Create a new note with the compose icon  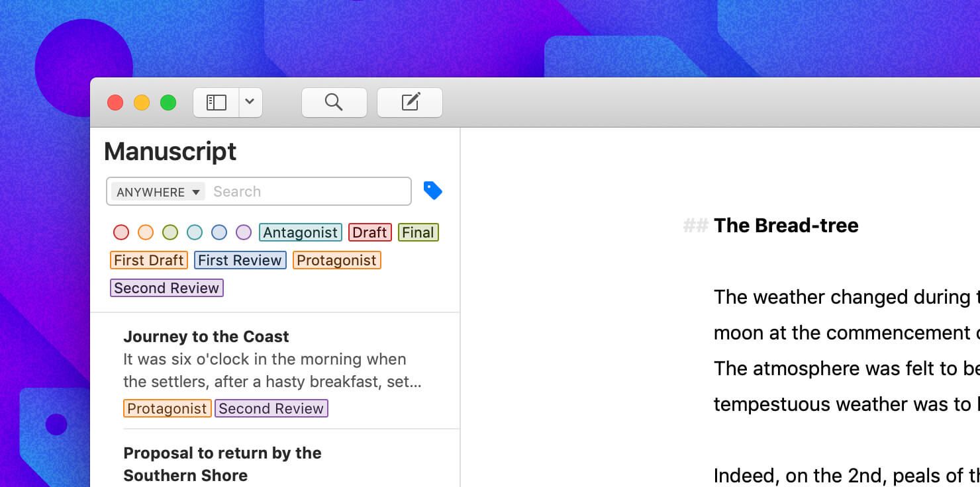pos(409,102)
